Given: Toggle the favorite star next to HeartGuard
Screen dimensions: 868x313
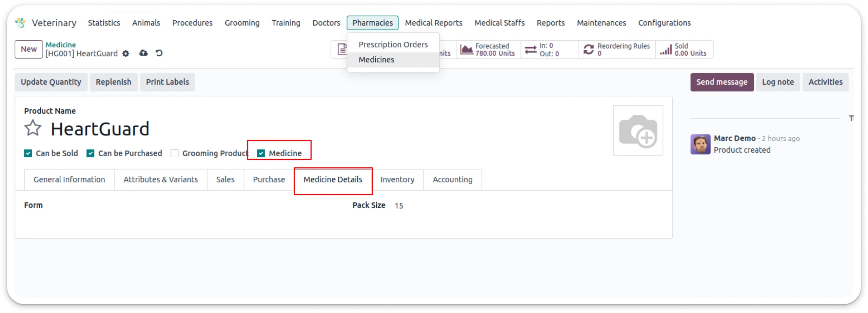Looking at the screenshot, I should pyautogui.click(x=33, y=128).
